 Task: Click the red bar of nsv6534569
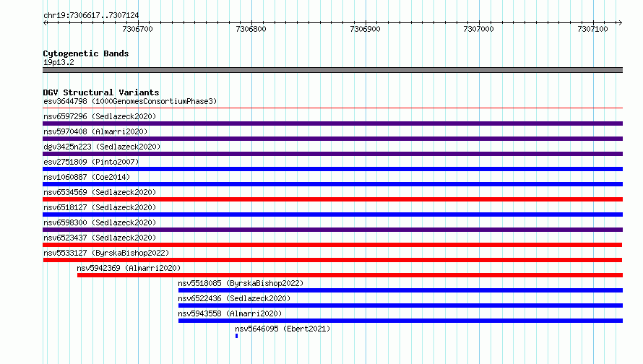pos(332,199)
